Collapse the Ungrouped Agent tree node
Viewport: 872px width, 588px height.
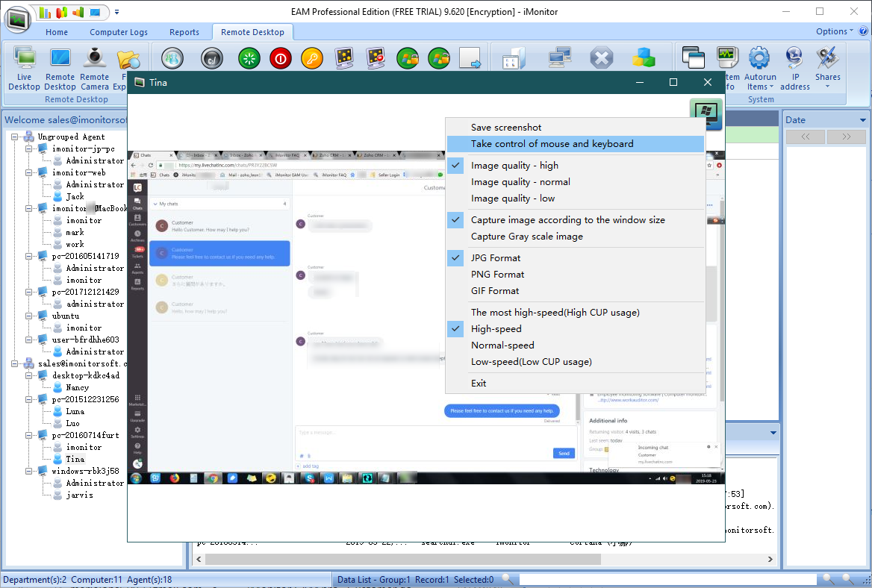pyautogui.click(x=15, y=137)
